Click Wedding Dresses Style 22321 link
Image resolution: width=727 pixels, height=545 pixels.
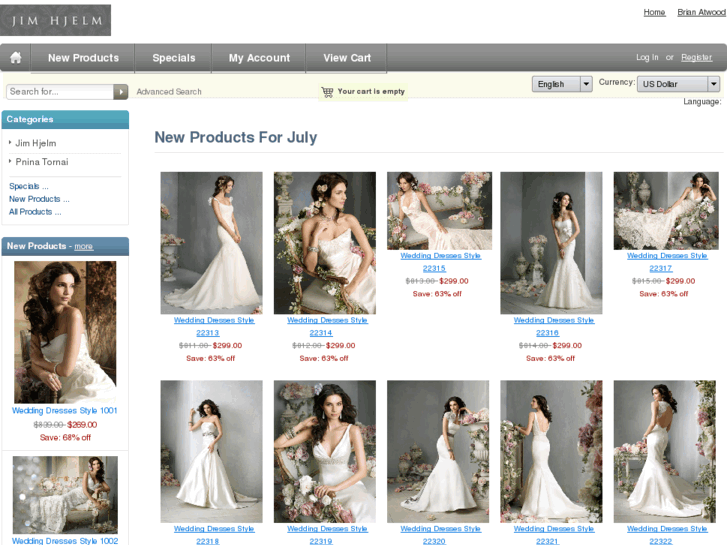[x=554, y=535]
